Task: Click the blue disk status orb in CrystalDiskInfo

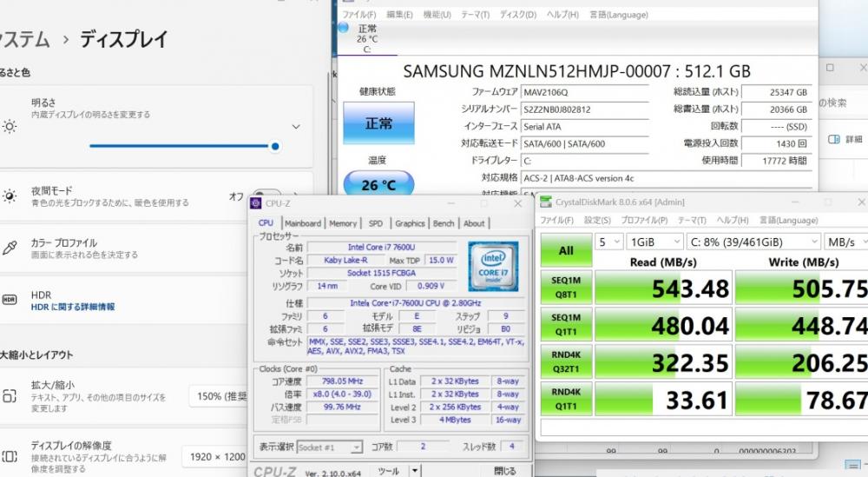Action: (x=343, y=27)
